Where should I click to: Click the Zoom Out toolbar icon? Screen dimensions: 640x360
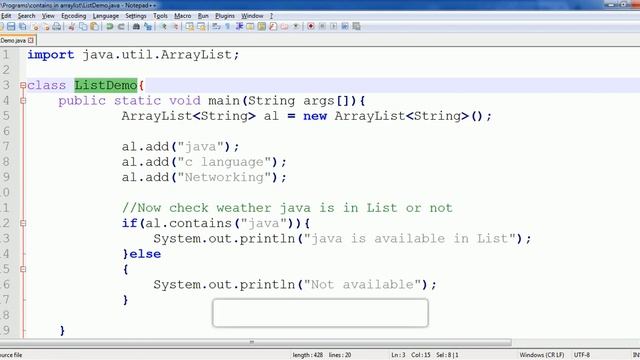pos(175,27)
